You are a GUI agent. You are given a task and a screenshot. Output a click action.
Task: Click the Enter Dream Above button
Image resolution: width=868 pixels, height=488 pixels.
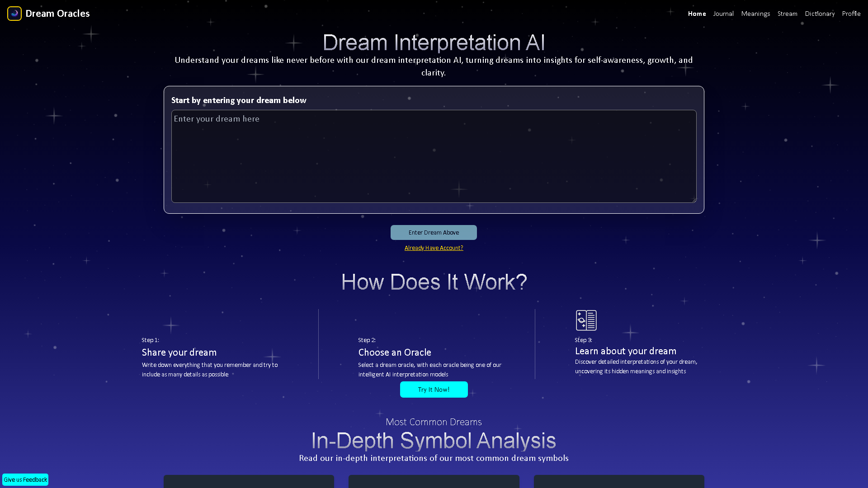(x=434, y=232)
